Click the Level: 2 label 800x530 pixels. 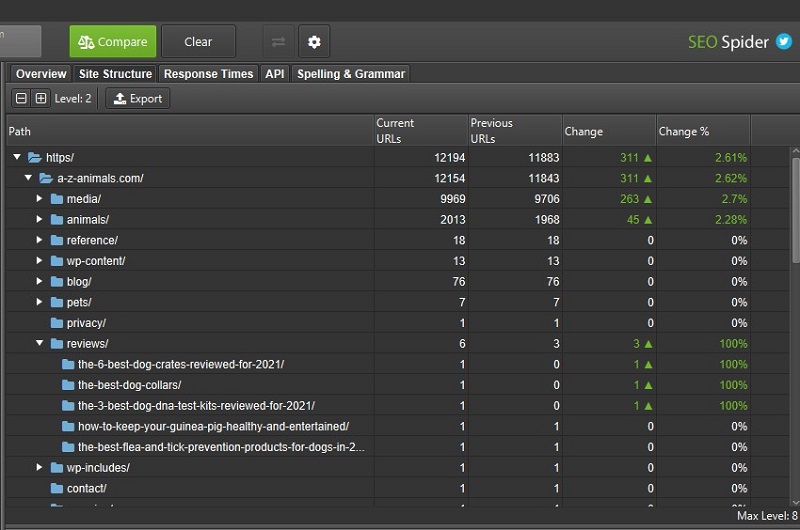[x=73, y=98]
